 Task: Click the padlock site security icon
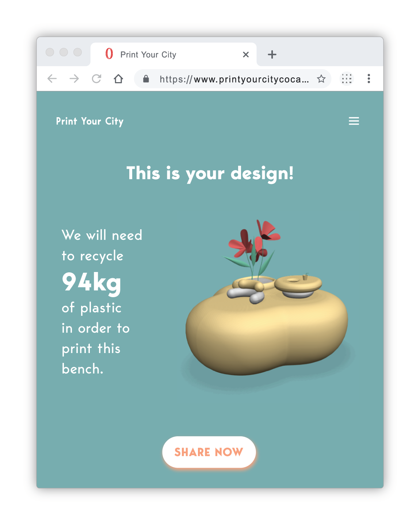click(146, 78)
